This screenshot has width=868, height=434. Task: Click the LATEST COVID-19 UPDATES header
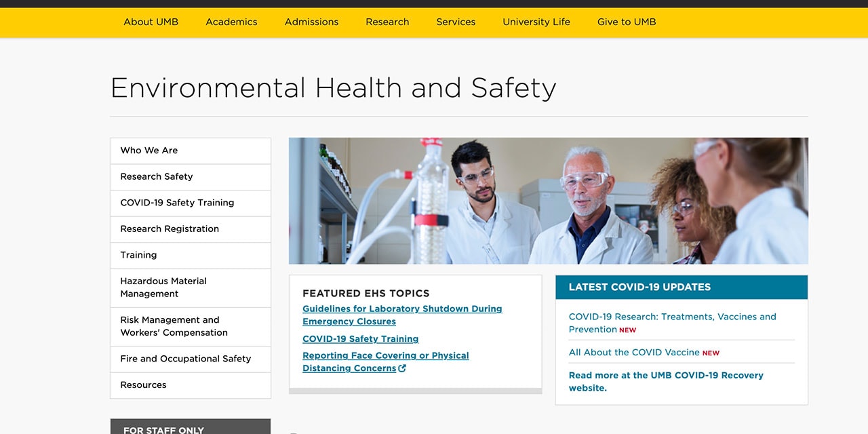tap(682, 288)
